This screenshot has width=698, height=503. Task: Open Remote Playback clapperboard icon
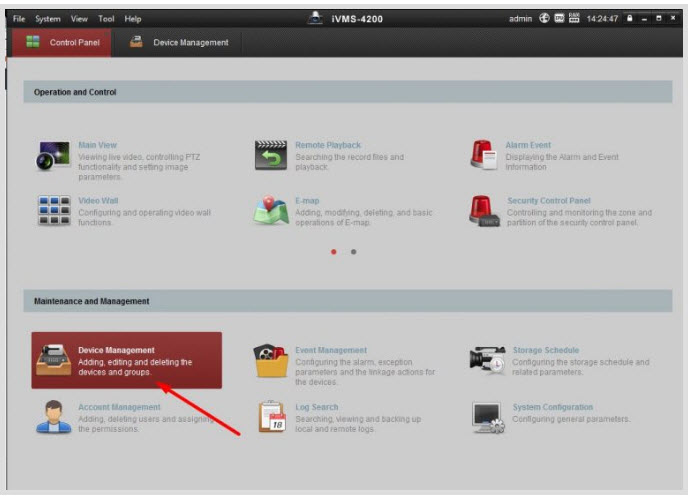coord(271,156)
